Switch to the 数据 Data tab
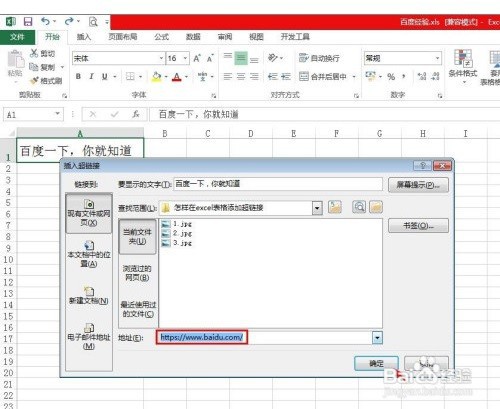 point(193,37)
